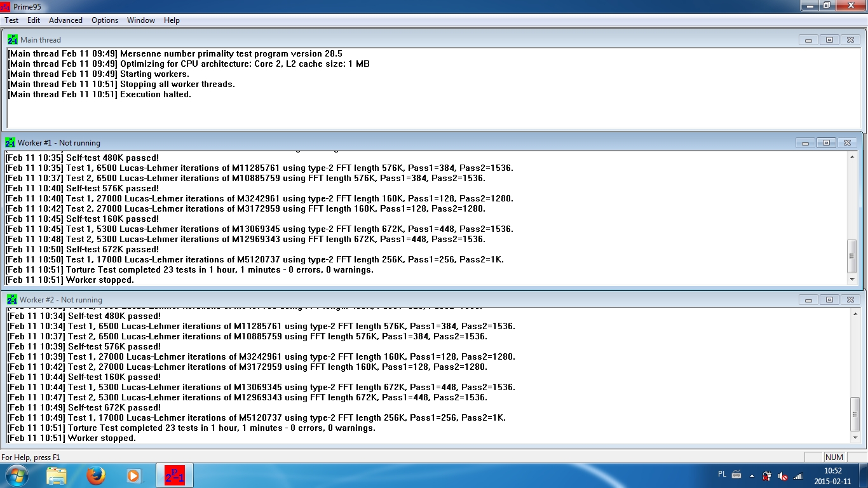
Task: Click 'Self-test 576K passed!' in Worker #2
Action: (84, 347)
